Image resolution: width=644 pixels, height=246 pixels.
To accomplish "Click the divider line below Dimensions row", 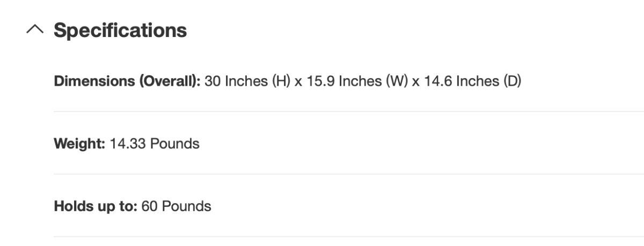I will tap(349, 111).
